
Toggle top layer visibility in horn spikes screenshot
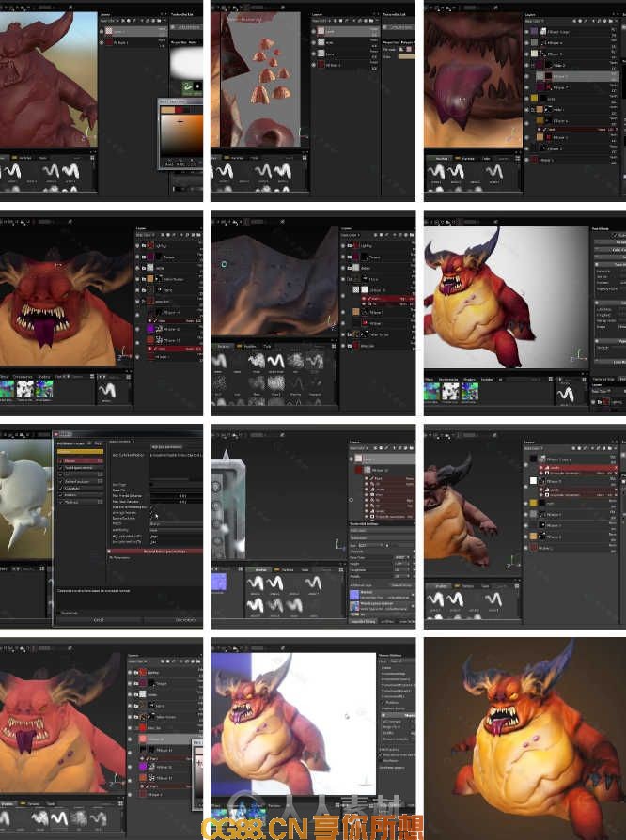314,31
